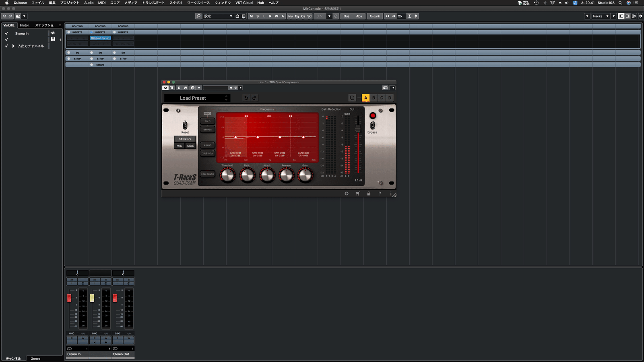Click the Stereo In channel fader cap
The height and width of the screenshot is (362, 644).
pyautogui.click(x=69, y=298)
